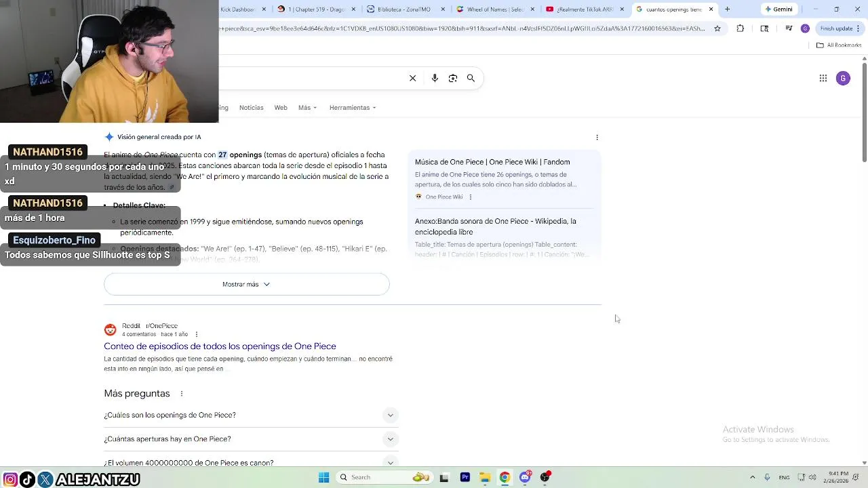Open the Google apps grid
Image resolution: width=868 pixels, height=488 pixels.
[x=823, y=78]
